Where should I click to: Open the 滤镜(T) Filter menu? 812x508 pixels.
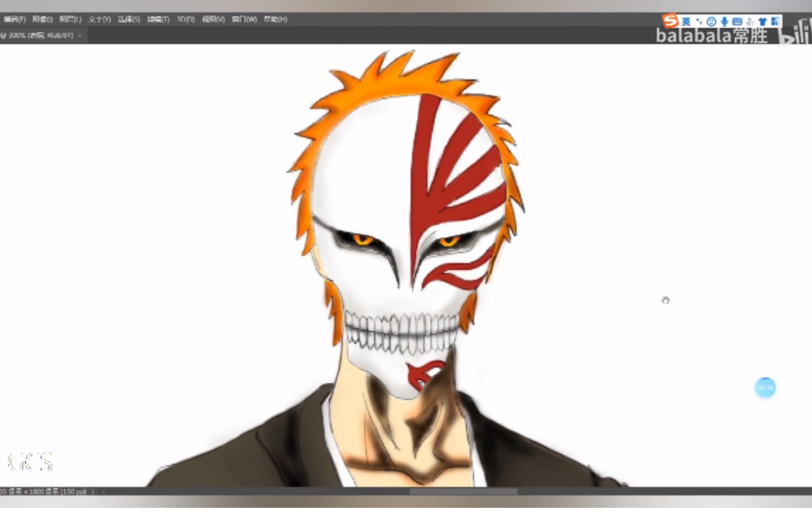[158, 19]
